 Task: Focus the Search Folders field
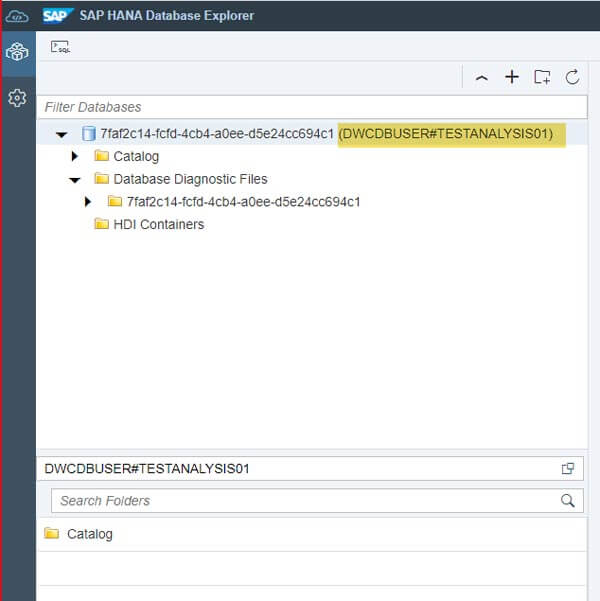coord(317,501)
